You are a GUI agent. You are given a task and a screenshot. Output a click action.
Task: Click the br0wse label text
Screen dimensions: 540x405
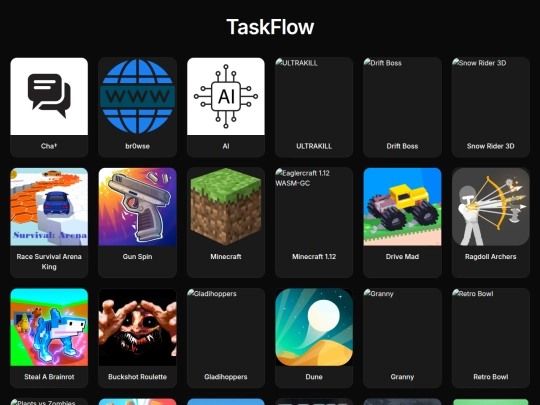[x=137, y=146]
